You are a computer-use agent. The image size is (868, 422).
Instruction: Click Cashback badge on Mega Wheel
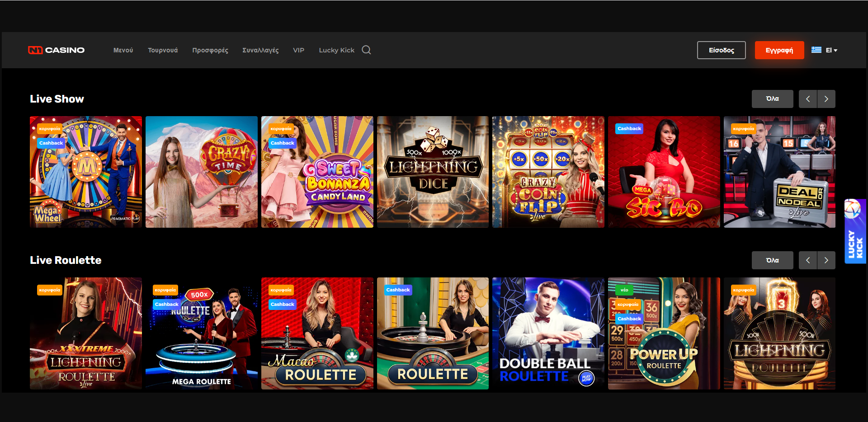click(x=51, y=143)
